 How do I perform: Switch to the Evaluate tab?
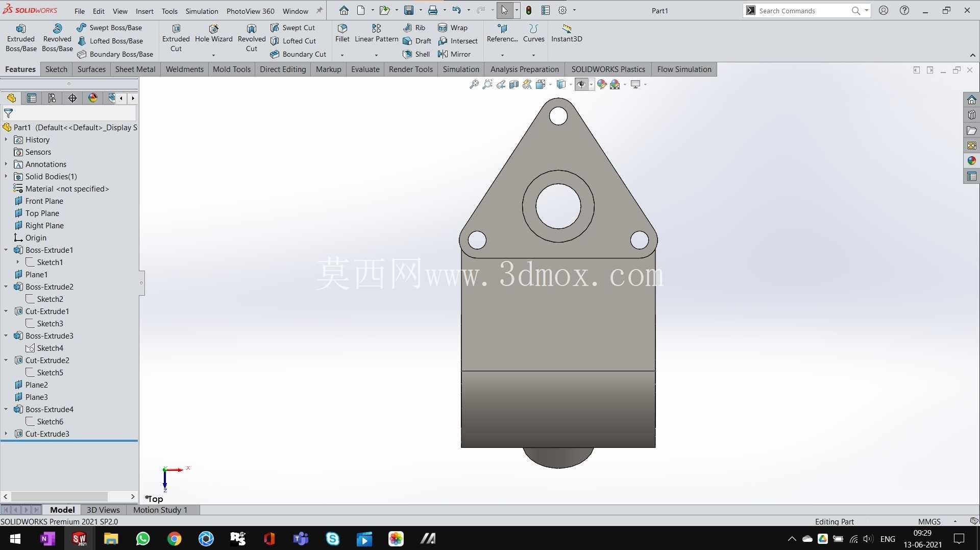tap(365, 69)
